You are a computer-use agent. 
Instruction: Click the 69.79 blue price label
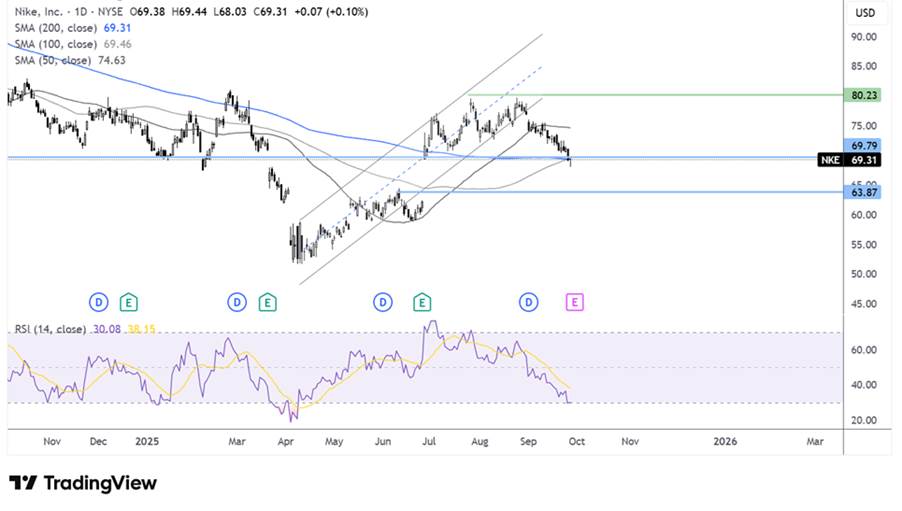(862, 146)
